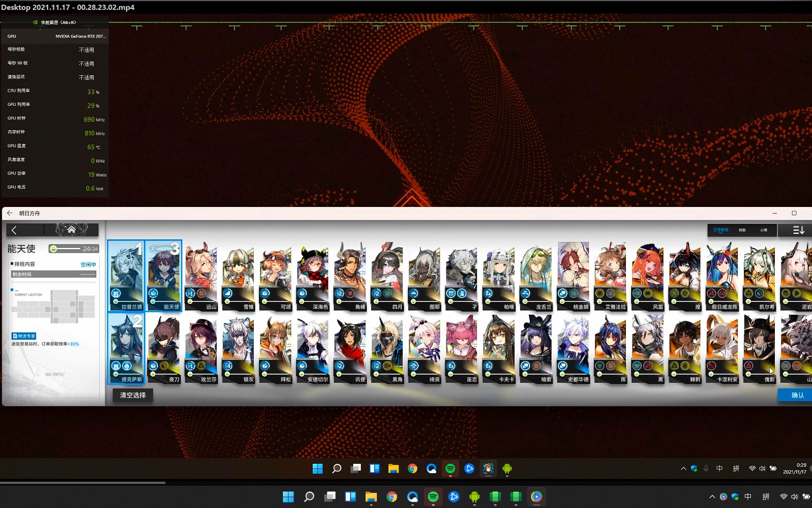
Task: Click first skill icon on 德克萨斯 card
Action: coord(116,366)
